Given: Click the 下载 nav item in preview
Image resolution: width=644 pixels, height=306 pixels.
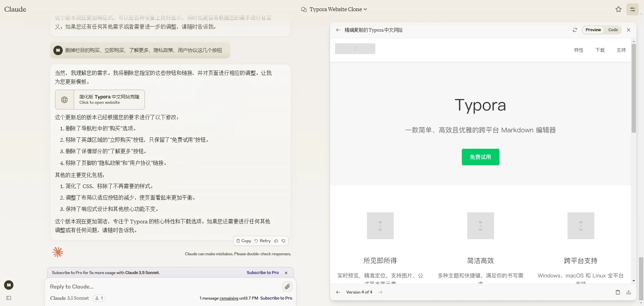Looking at the screenshot, I should pos(600,50).
